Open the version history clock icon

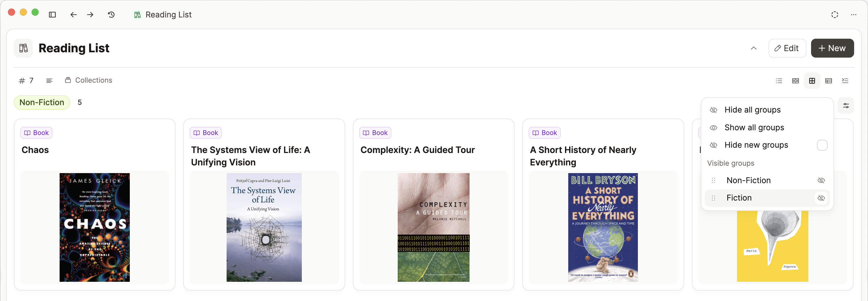111,14
